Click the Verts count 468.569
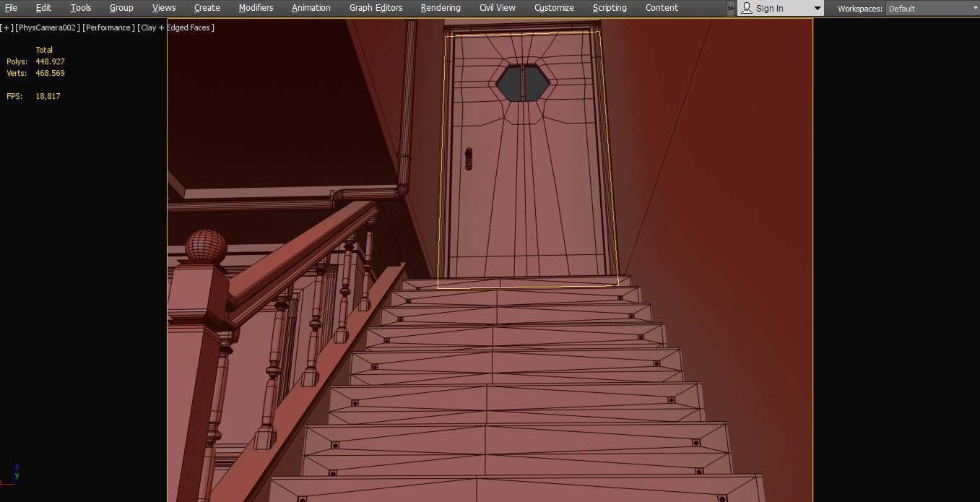Viewport: 980px width, 502px height. point(50,74)
